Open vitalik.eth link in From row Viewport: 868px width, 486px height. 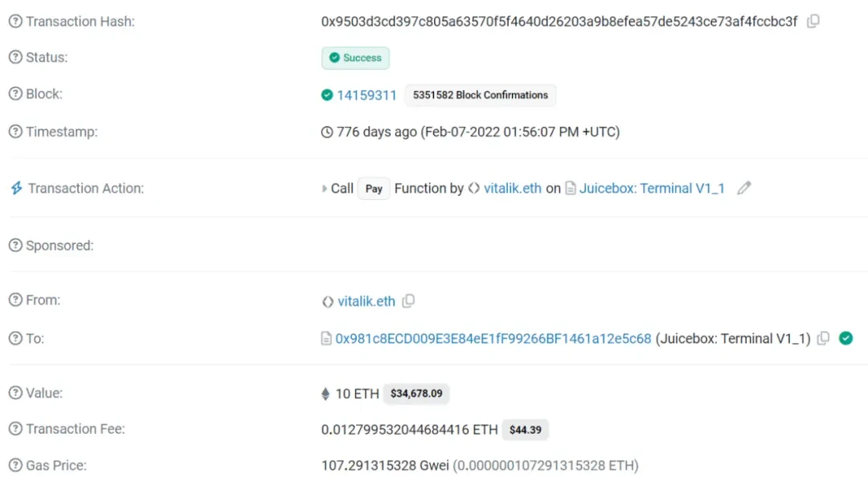coord(366,301)
